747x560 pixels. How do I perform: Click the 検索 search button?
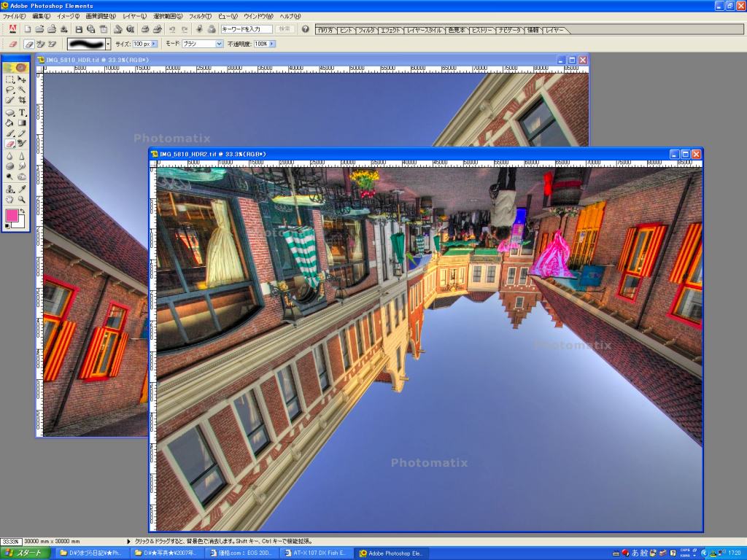tap(285, 29)
